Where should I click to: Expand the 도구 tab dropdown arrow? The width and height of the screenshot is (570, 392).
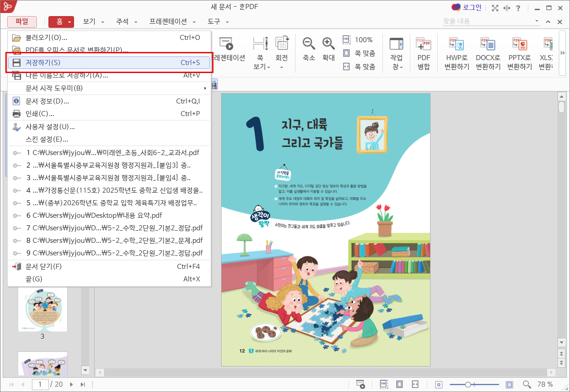[227, 22]
